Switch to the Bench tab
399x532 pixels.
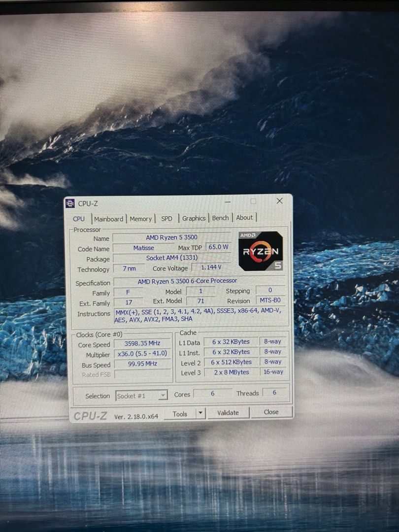tap(220, 218)
